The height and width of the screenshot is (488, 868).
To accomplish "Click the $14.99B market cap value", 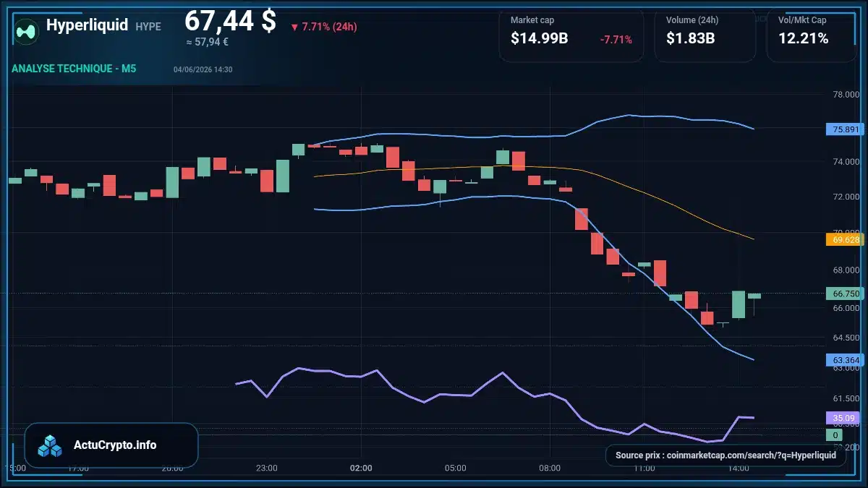I will click(539, 39).
